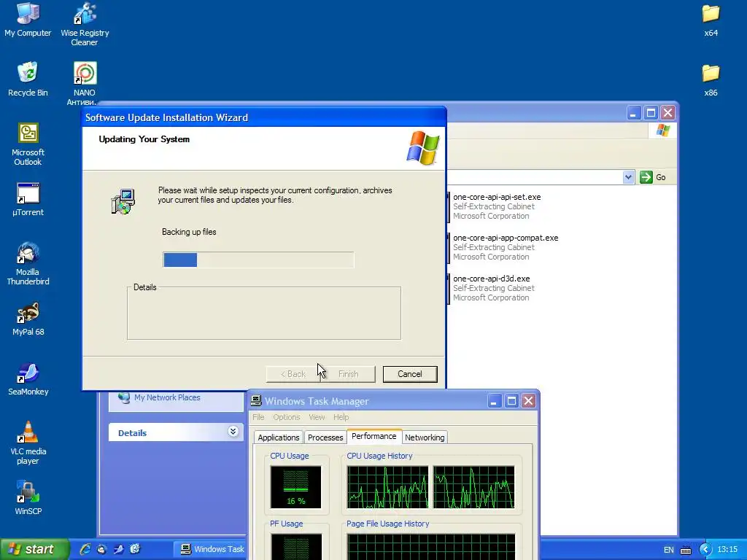Open My Computer desktop icon
This screenshot has width=747, height=560.
pyautogui.click(x=28, y=20)
